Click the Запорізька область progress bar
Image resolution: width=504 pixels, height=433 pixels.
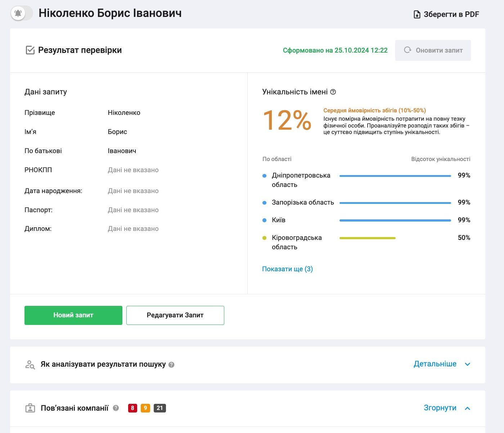[x=395, y=203]
